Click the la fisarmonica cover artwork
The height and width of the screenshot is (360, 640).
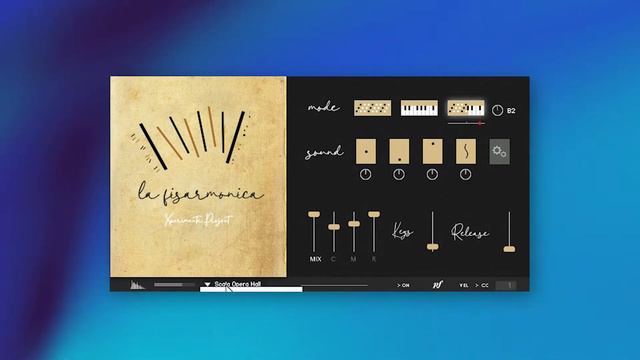point(198,176)
